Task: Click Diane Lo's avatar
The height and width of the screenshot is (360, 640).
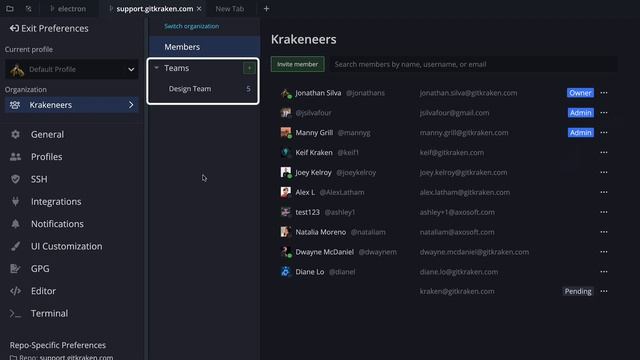Action: [286, 271]
